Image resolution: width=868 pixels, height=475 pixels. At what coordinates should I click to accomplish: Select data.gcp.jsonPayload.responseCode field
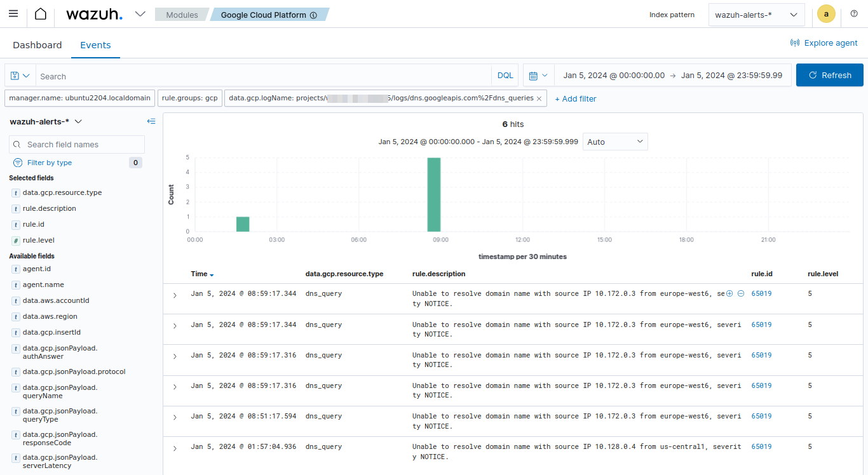(60, 438)
